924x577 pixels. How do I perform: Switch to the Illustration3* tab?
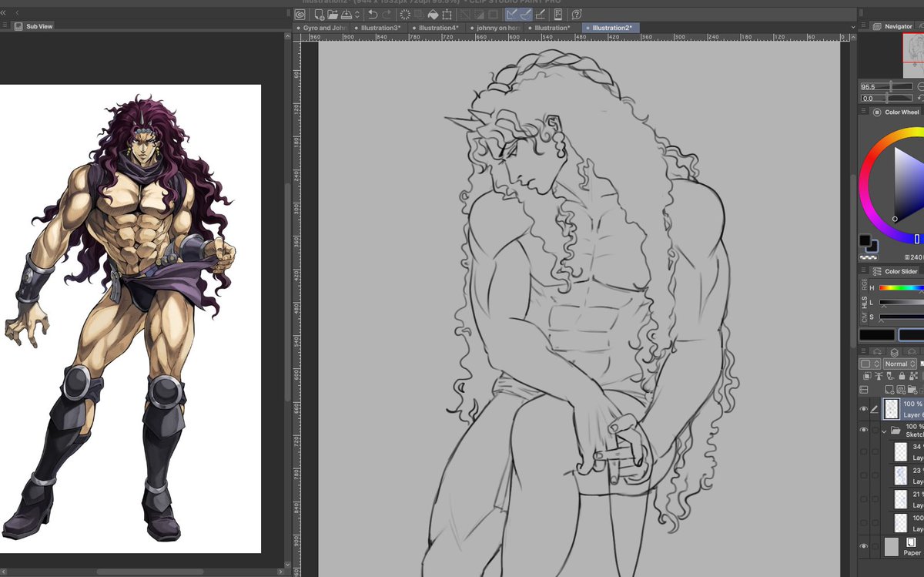[377, 28]
